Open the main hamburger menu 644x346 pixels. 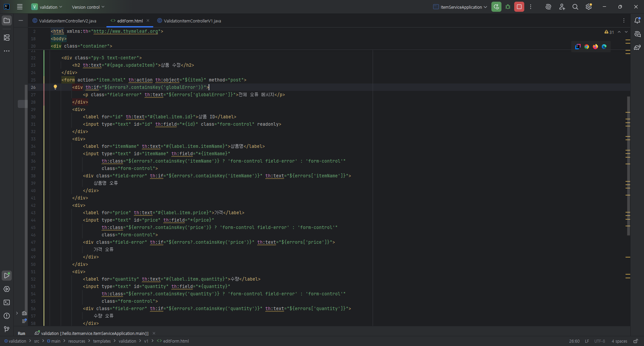pos(20,7)
